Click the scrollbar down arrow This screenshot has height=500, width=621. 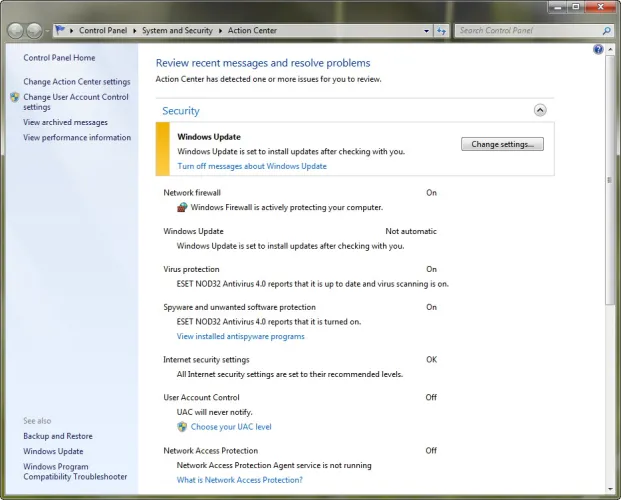[610, 489]
